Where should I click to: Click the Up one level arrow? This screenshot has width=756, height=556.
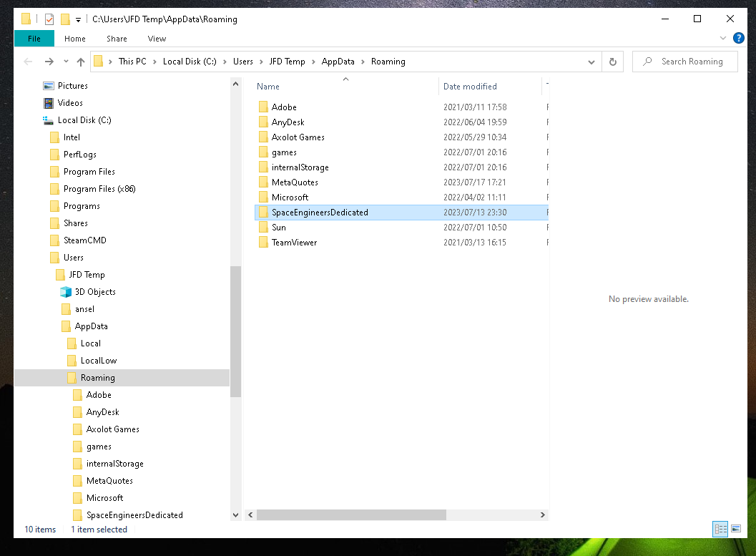point(81,62)
